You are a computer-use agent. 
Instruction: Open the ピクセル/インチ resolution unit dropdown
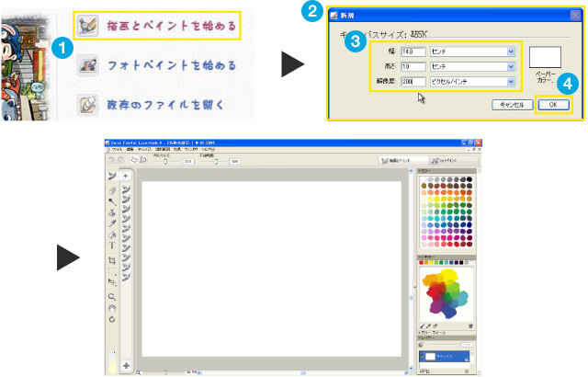click(x=472, y=82)
